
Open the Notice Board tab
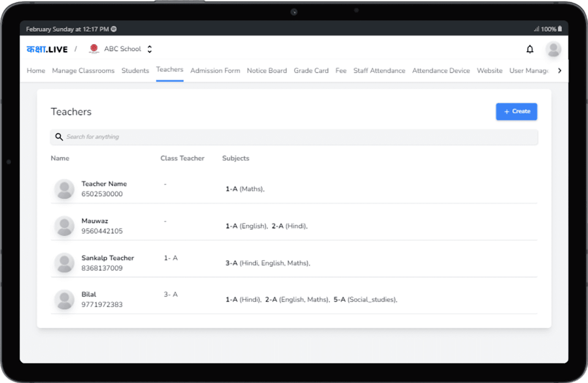(x=267, y=71)
